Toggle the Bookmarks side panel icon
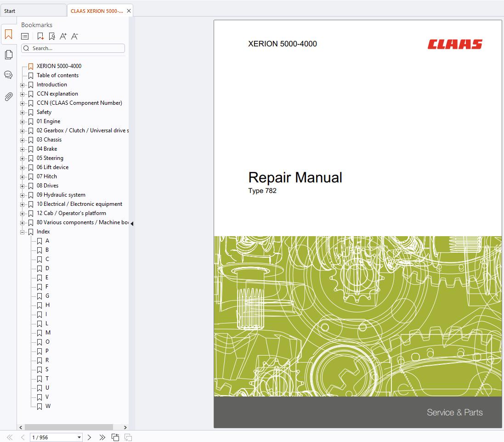 coord(8,34)
